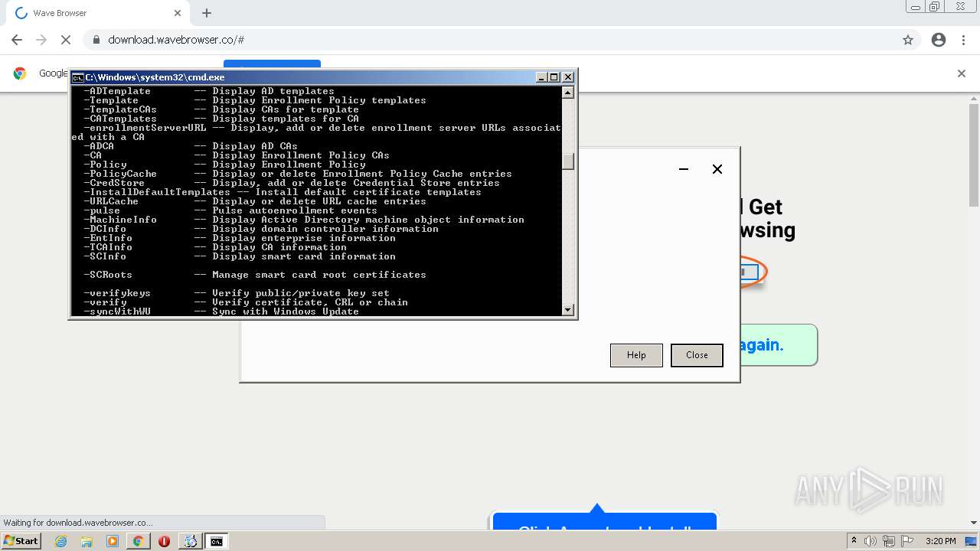
Task: Minimize the cmd.exe window
Action: pyautogui.click(x=541, y=77)
